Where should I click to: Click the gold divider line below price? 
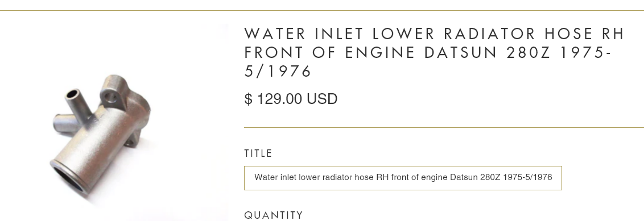(444, 127)
